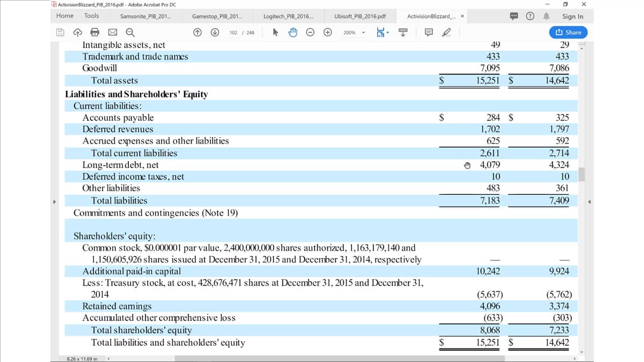Click the email envelope icon
Viewport: 644px width, 362px height.
pos(112,33)
